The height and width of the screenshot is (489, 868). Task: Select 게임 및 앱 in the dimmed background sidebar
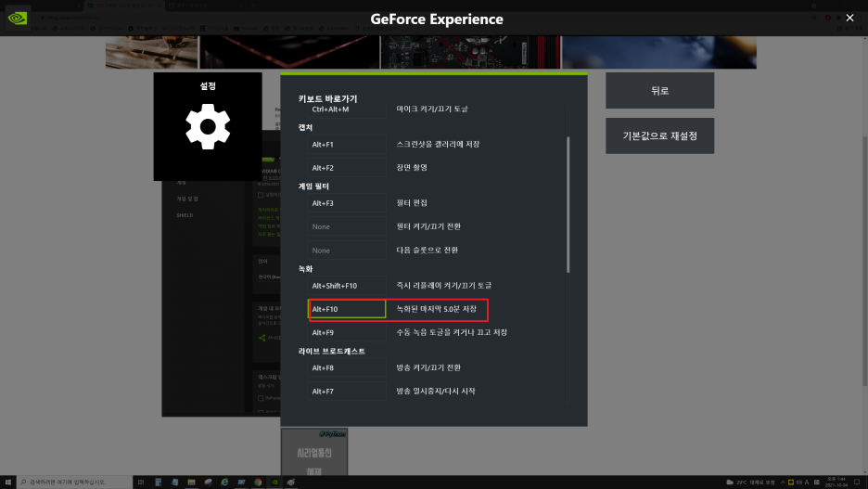coord(187,199)
